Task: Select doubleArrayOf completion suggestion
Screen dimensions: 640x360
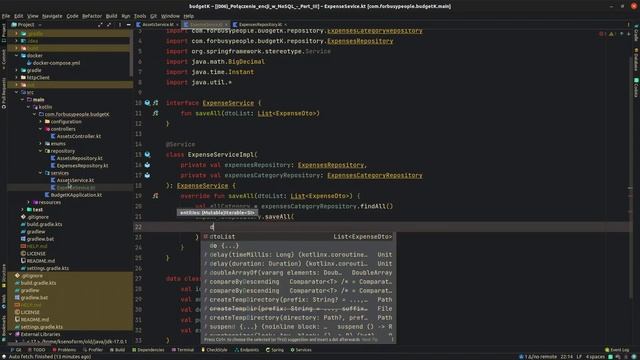Action: tap(298, 273)
